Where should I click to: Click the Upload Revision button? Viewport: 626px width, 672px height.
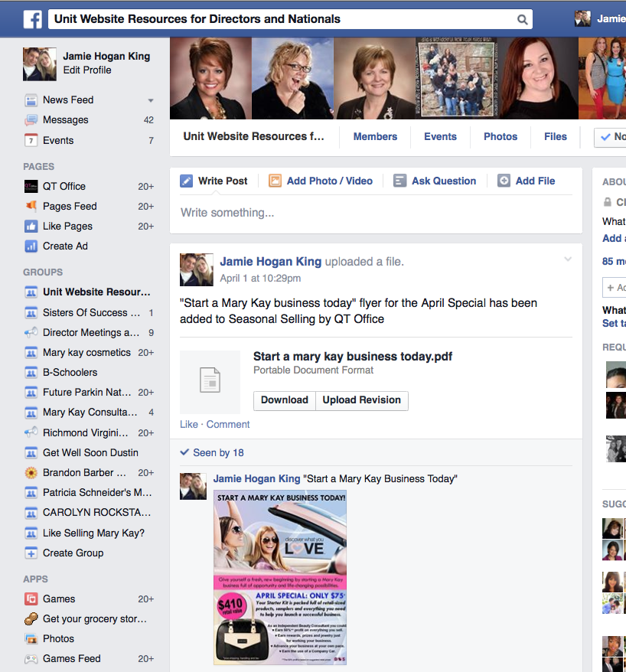tap(362, 400)
